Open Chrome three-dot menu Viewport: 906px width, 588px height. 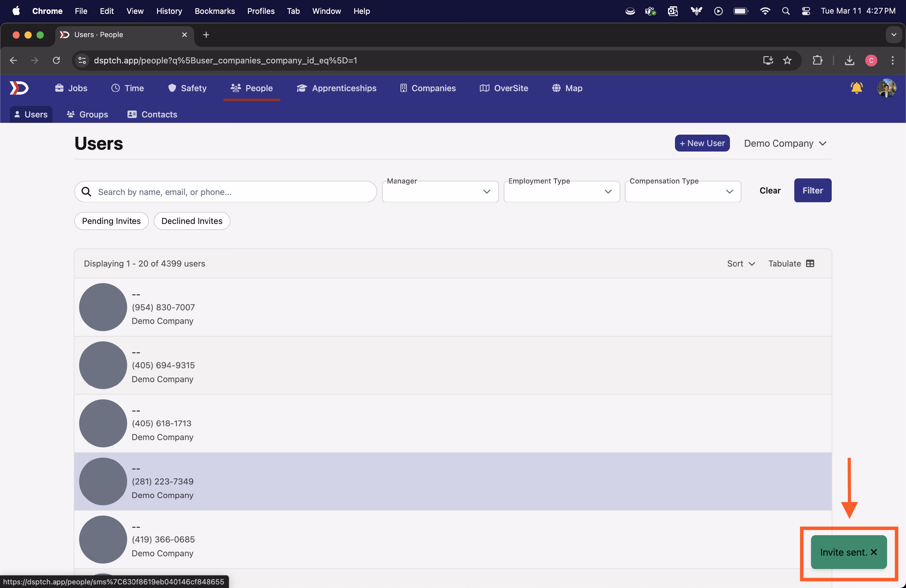(893, 60)
